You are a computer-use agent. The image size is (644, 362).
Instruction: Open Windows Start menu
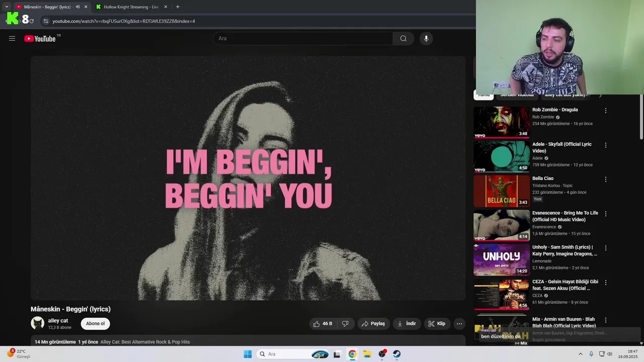pyautogui.click(x=248, y=354)
